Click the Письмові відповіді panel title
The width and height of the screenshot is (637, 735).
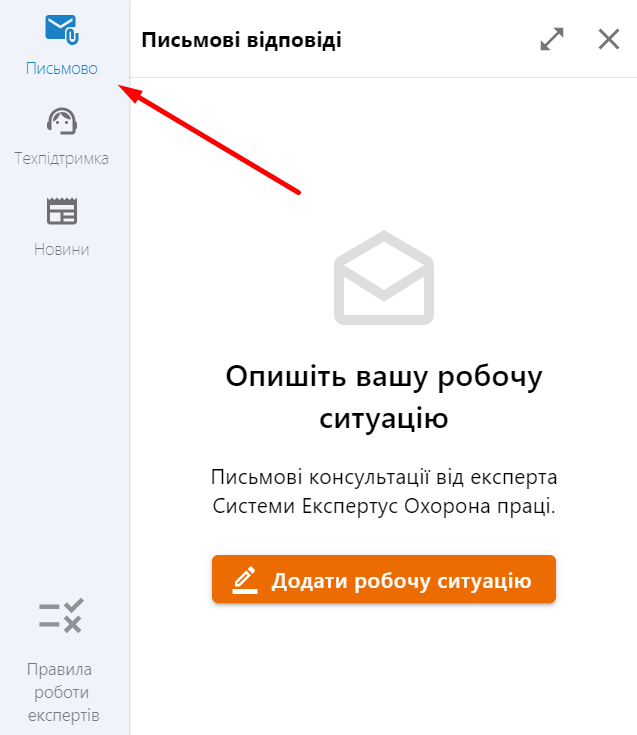point(241,40)
